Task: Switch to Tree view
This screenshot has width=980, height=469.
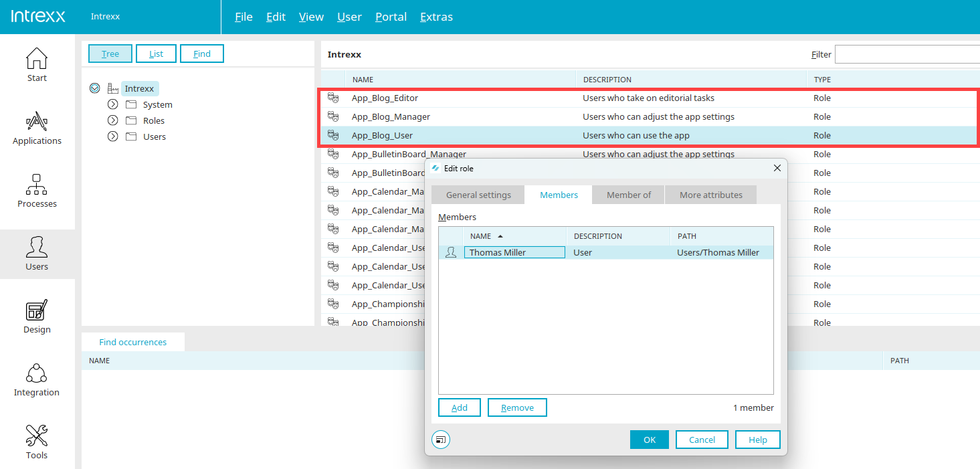Action: tap(110, 54)
